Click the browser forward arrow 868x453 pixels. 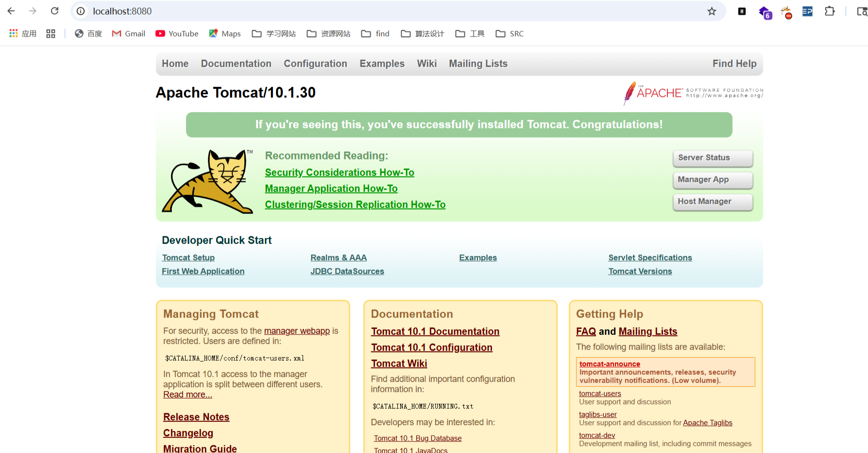(x=33, y=11)
